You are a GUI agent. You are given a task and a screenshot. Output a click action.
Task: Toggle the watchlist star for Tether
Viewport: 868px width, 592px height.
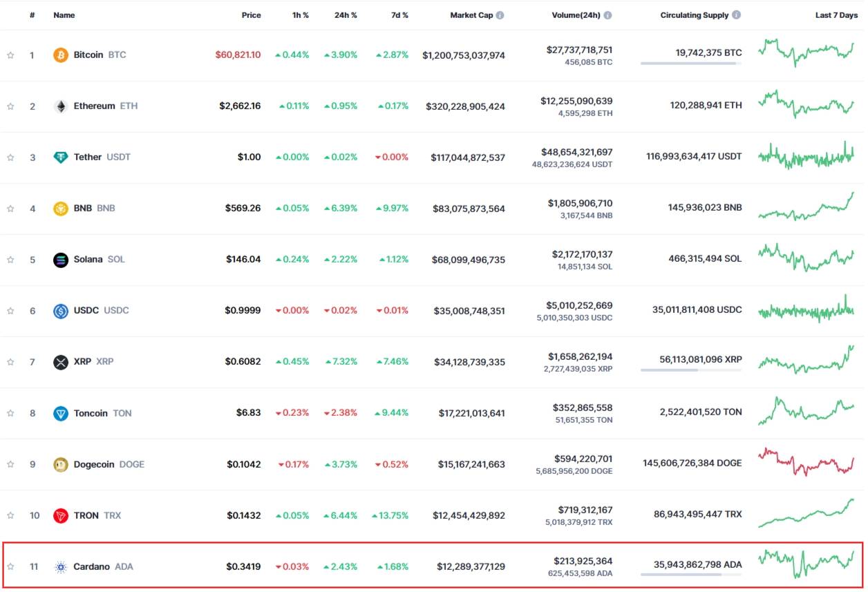(x=10, y=157)
